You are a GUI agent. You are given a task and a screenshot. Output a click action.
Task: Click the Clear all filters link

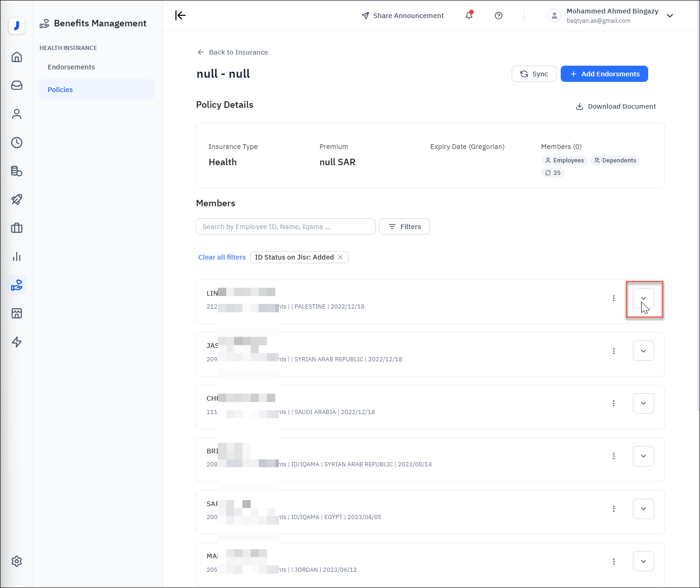pos(222,257)
